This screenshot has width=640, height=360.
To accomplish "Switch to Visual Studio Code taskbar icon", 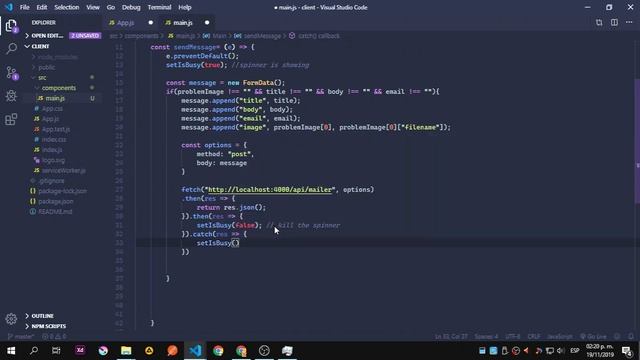I will 196,351.
